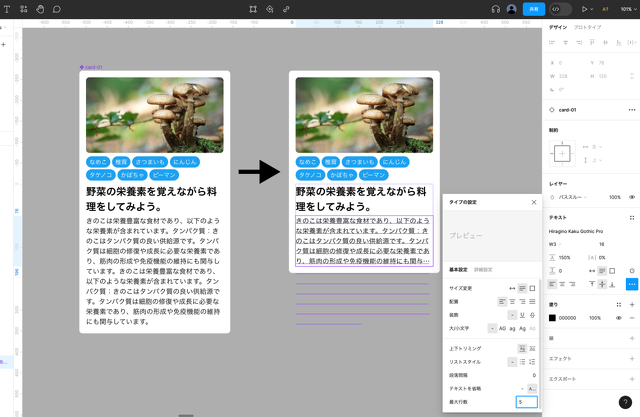Click the headphones audio icon
640x417 pixels.
pos(495,9)
